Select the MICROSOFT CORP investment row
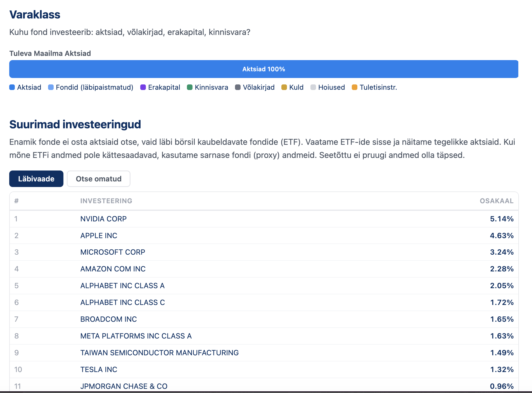 (113, 252)
